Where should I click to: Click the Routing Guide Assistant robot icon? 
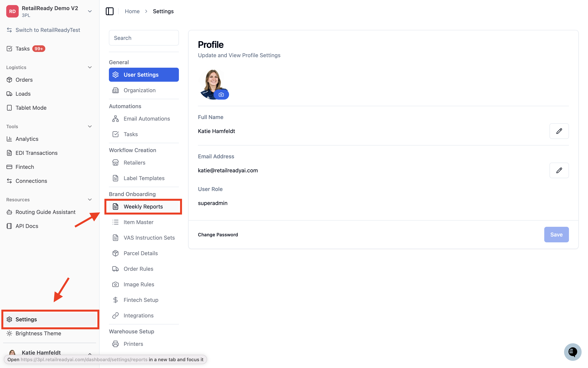9,212
